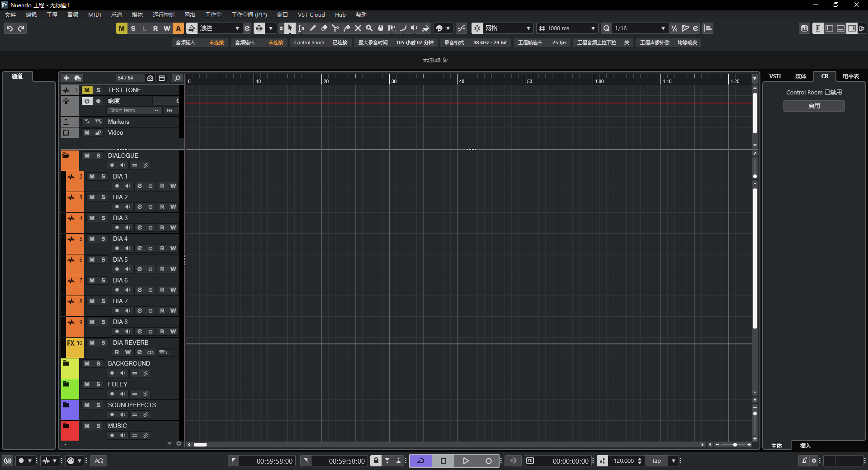Viewport: 868px width, 470px height.
Task: Select the Erase tool
Action: coord(324,28)
